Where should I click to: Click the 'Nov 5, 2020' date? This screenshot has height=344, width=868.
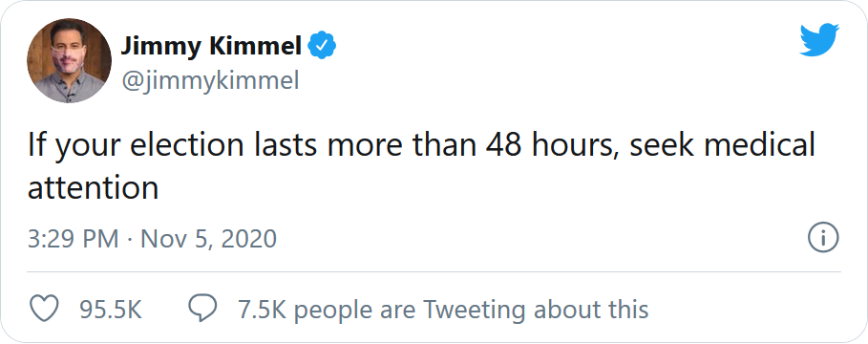point(209,239)
